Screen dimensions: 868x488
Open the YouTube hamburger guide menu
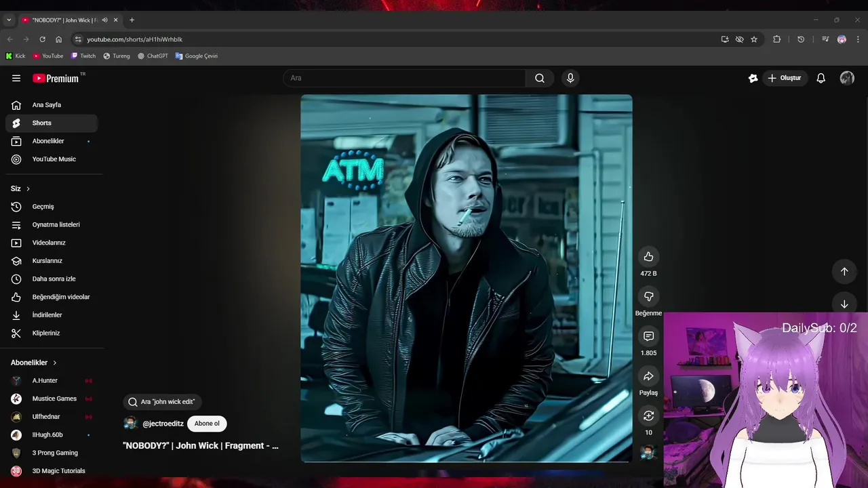(16, 78)
